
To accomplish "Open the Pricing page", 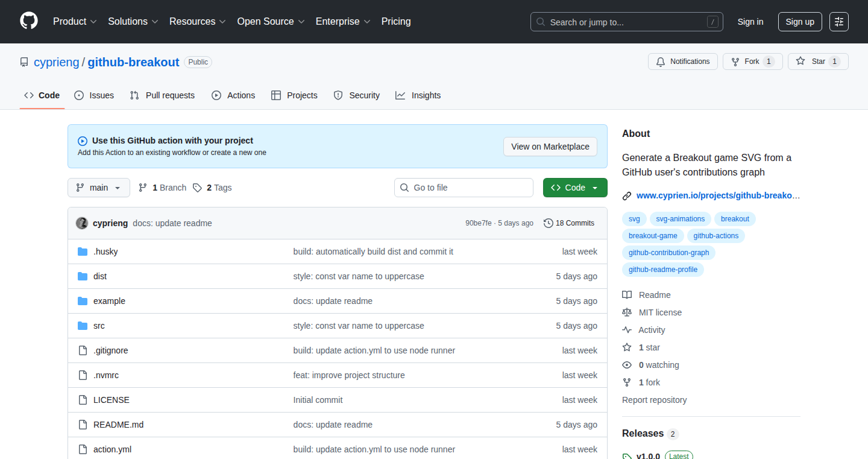I will [396, 22].
